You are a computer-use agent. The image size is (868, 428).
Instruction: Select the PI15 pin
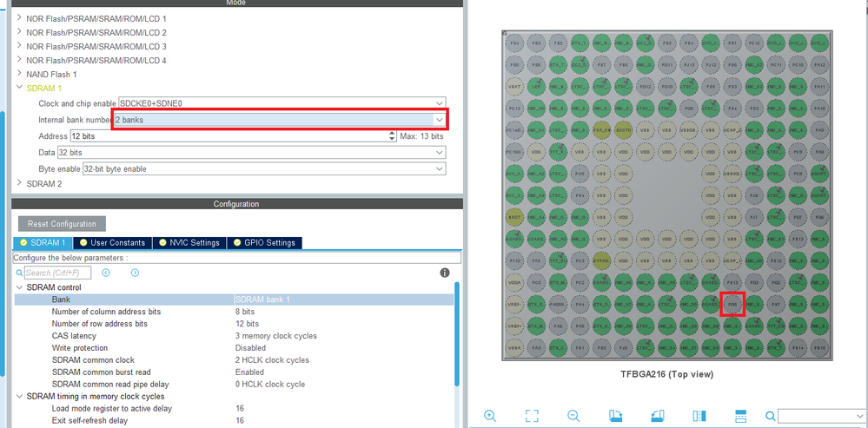click(580, 173)
